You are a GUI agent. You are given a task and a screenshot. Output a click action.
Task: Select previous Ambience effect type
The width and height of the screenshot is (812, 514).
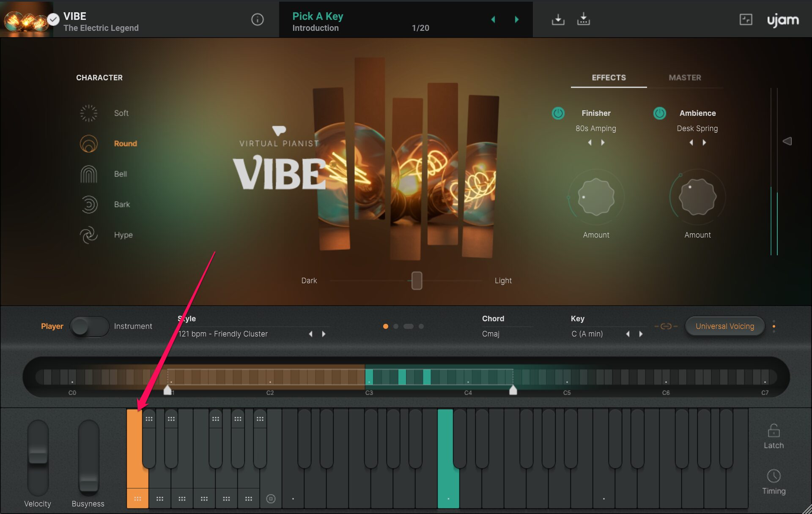tap(691, 143)
